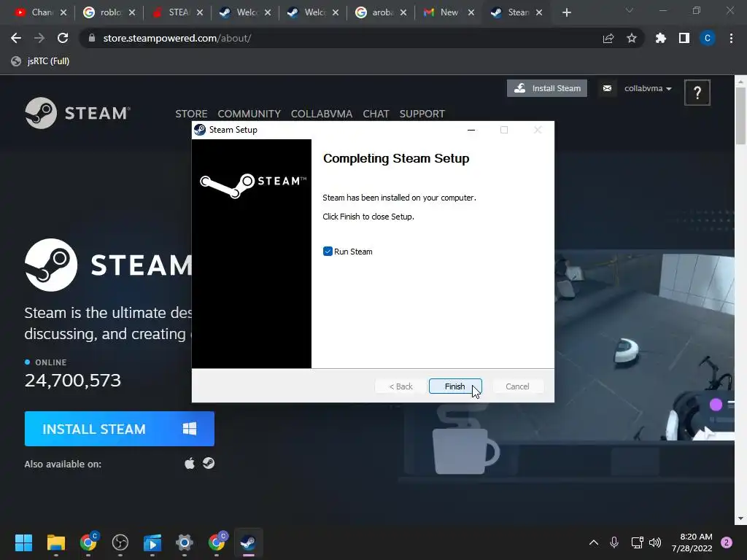Open the volume speaker tray icon
The width and height of the screenshot is (747, 560).
click(x=656, y=542)
